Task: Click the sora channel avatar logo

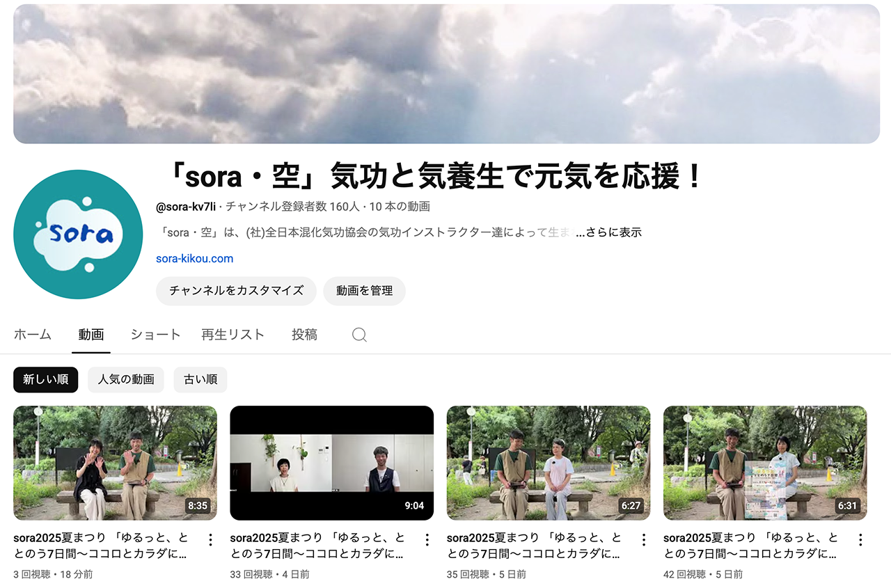Action: click(78, 235)
